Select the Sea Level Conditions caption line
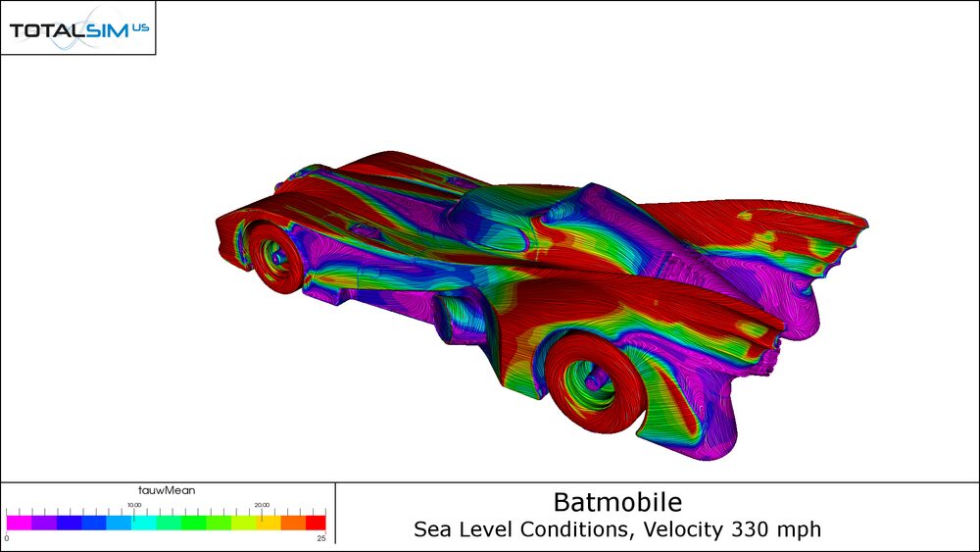Image resolution: width=980 pixels, height=552 pixels. pyautogui.click(x=617, y=529)
